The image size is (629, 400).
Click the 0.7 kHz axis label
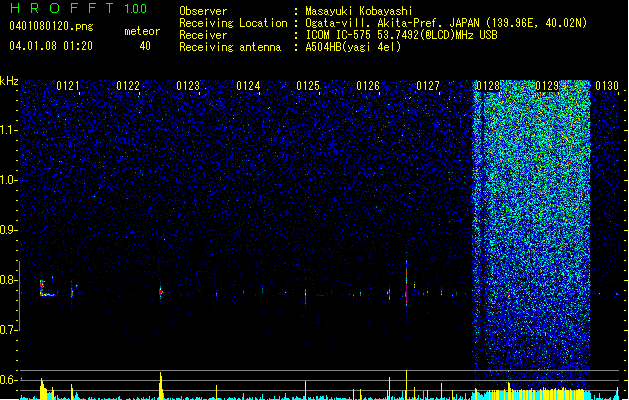9,330
